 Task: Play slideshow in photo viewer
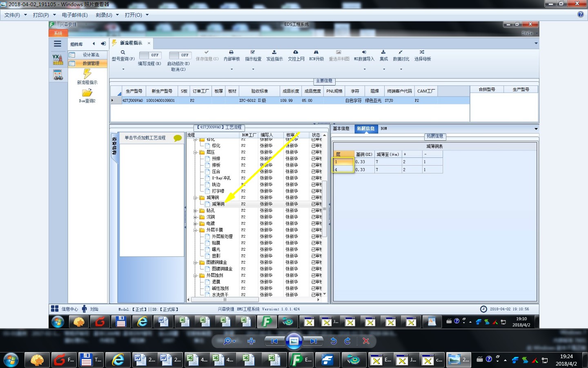294,341
